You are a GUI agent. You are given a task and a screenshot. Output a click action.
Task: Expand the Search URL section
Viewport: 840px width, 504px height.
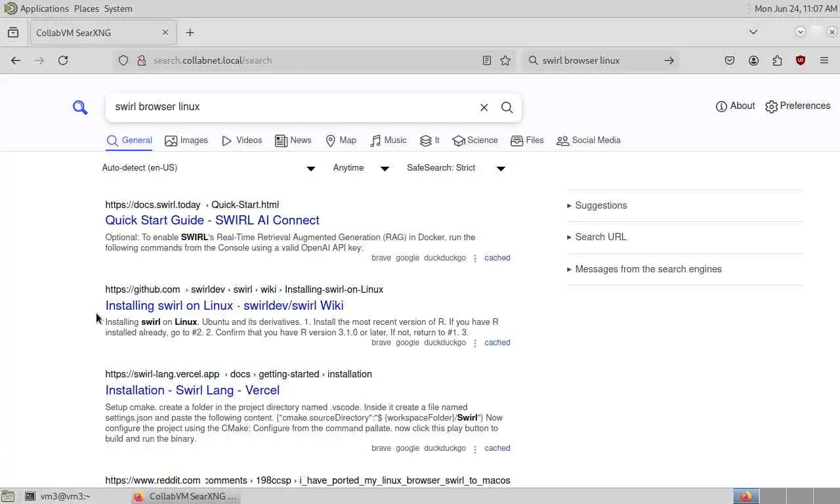pos(597,237)
